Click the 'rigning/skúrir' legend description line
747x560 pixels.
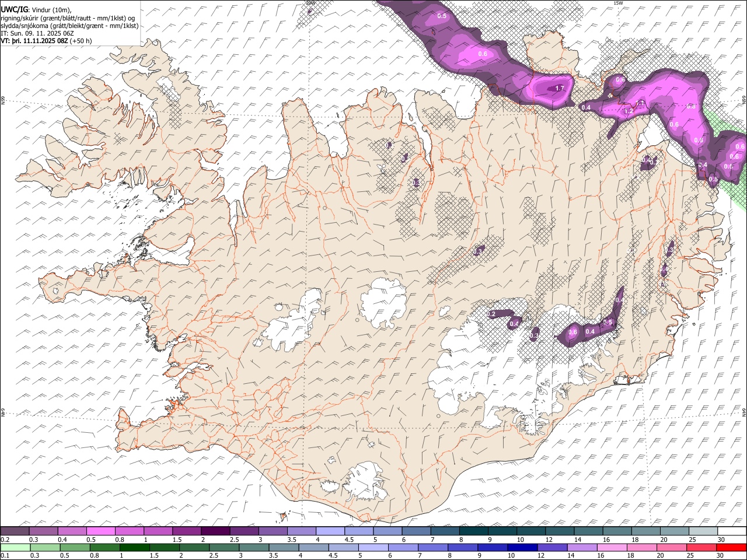(68, 17)
